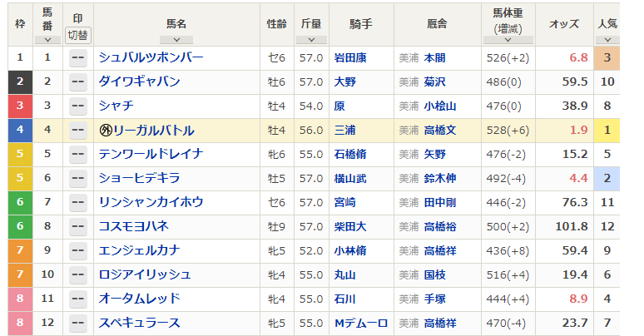The height and width of the screenshot is (336, 644).
Task: Open mark selector for ショーヒデキラ
Action: coord(77,178)
